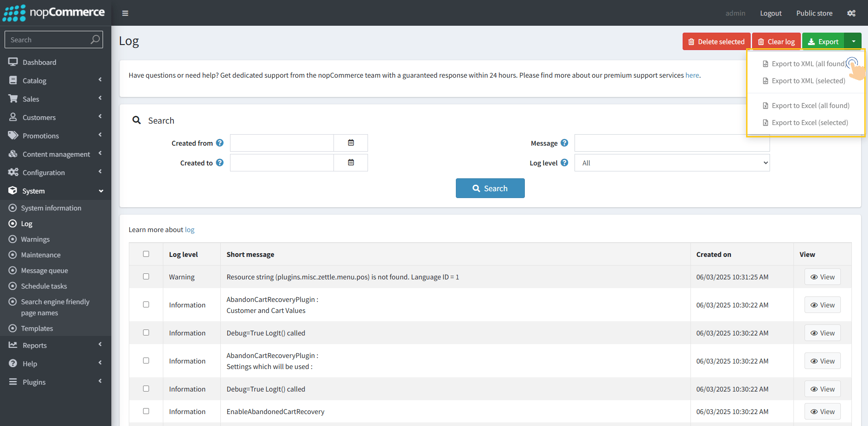Viewport: 868px width, 426px height.
Task: Tick the select-all checkbox in table header
Action: tap(146, 254)
